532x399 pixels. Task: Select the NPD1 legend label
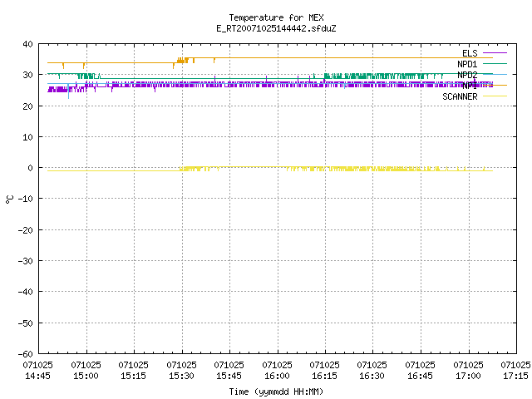coord(467,64)
